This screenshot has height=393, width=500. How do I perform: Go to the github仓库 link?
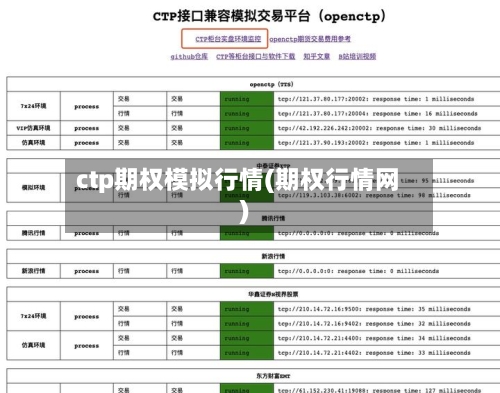tap(189, 56)
